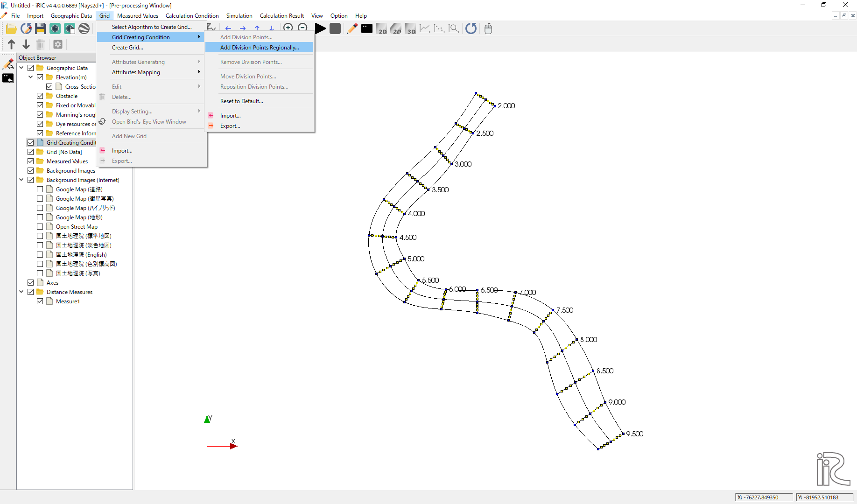Open the Simulation menu
The image size is (857, 504).
pyautogui.click(x=239, y=16)
